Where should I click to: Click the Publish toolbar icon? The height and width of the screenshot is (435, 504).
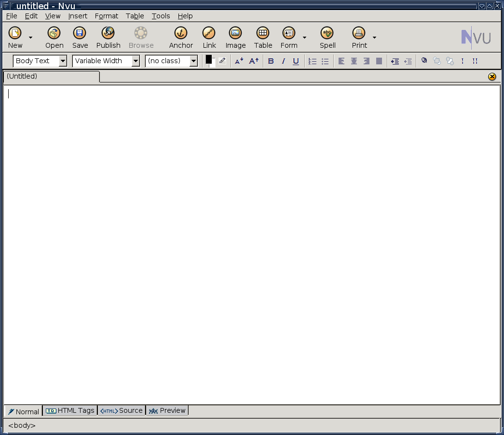(109, 38)
